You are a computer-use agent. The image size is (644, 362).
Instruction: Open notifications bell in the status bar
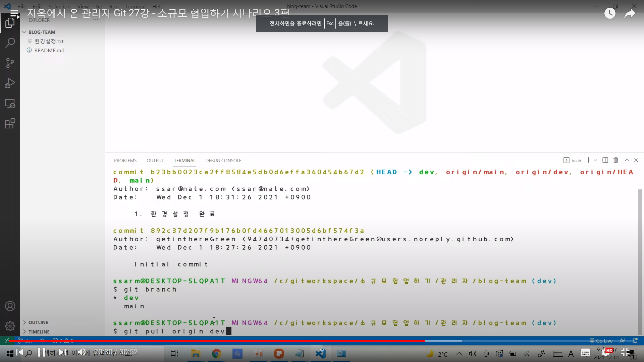coord(635,341)
